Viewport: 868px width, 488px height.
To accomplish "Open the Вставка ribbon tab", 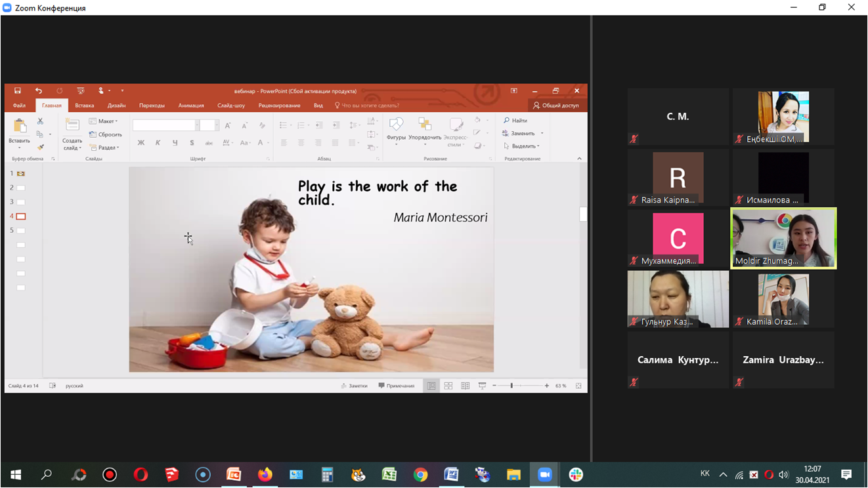I will [x=84, y=106].
